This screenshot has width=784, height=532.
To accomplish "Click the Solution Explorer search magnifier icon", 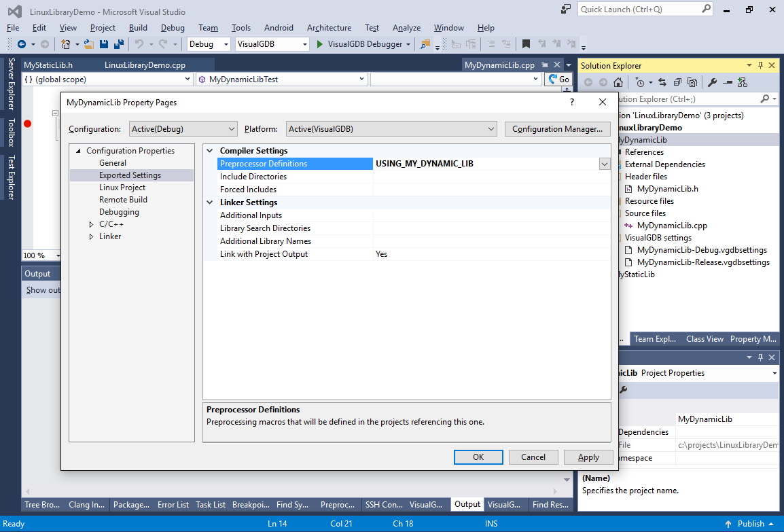I will (764, 99).
